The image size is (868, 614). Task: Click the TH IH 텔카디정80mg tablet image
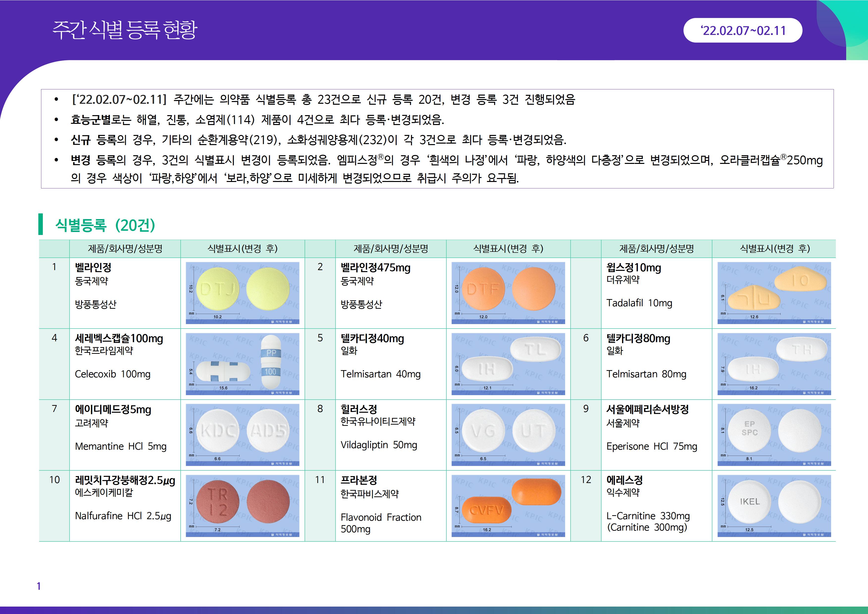tap(774, 363)
